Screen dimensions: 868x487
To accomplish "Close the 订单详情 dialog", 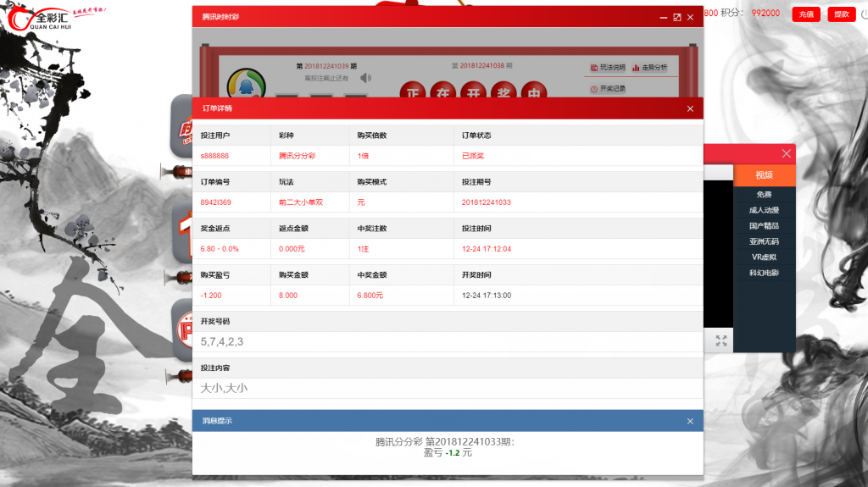I will click(x=690, y=108).
